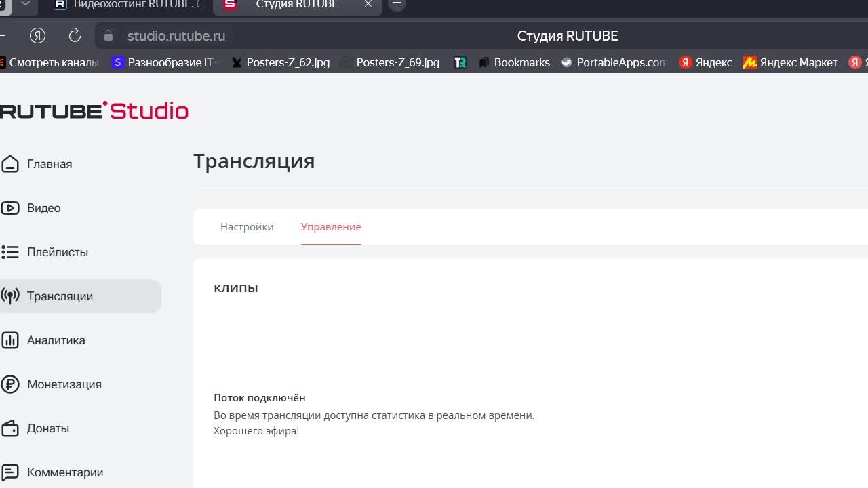The image size is (868, 488).
Task: Click the Поток подключён status text
Action: click(260, 398)
